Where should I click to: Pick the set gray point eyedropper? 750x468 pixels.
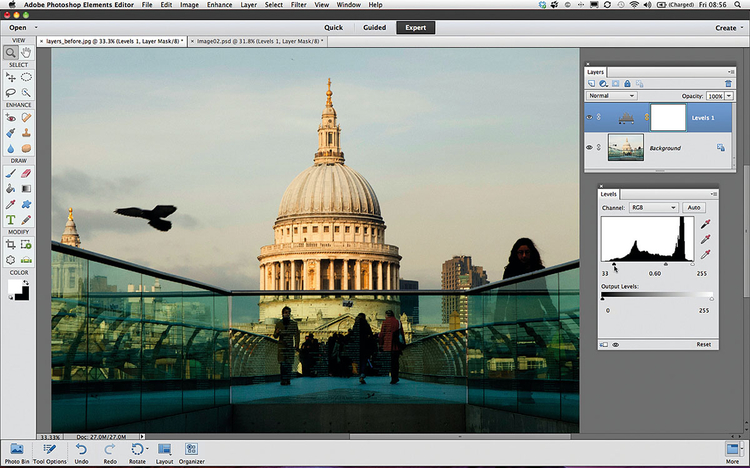(706, 239)
